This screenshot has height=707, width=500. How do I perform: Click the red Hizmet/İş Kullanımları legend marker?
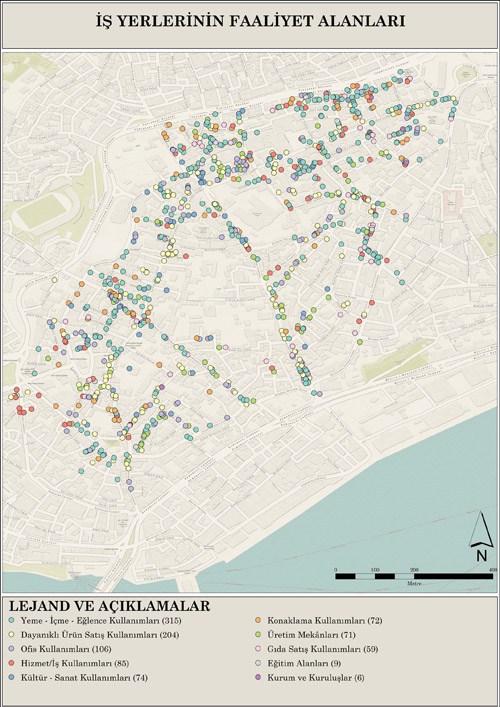click(11, 663)
